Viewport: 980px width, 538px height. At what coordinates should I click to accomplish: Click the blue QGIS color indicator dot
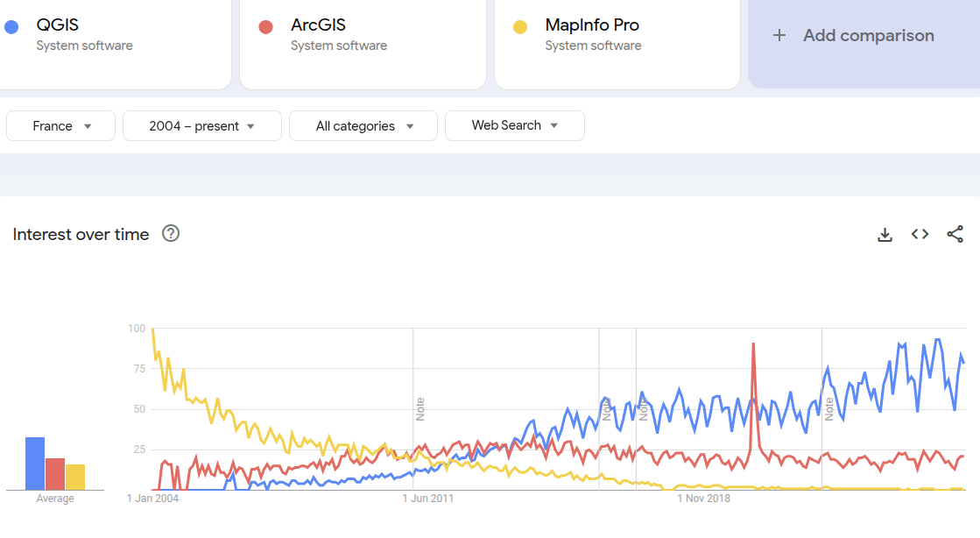tap(11, 25)
